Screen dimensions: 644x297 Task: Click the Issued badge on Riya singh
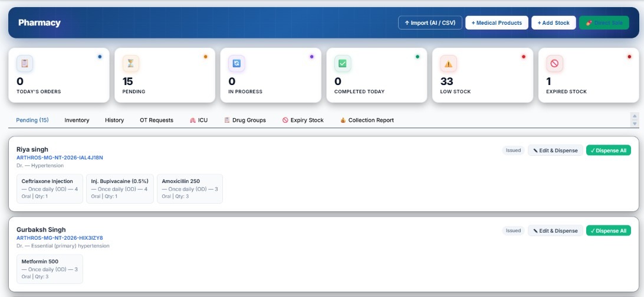[x=514, y=151]
